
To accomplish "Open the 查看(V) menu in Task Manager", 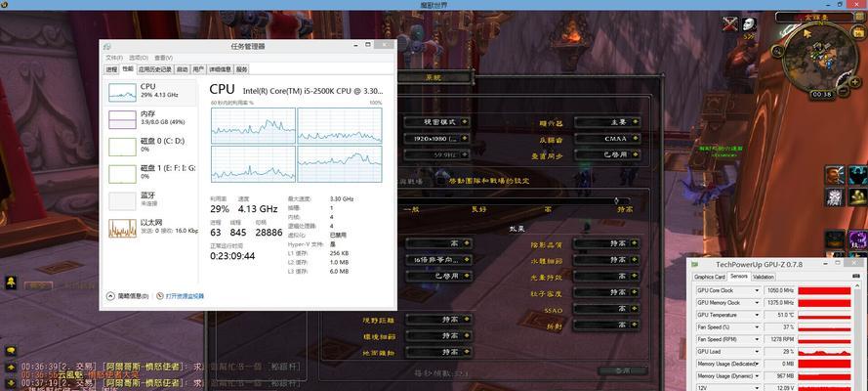I will click(x=163, y=58).
